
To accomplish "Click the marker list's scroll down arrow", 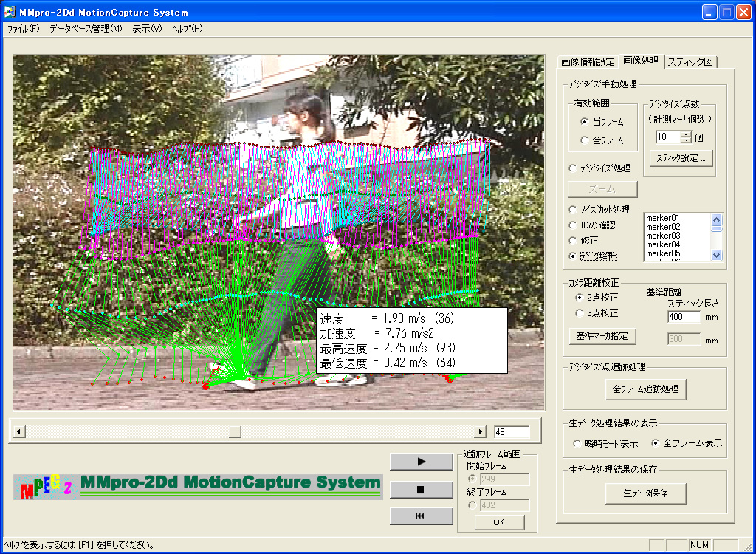I will click(716, 256).
